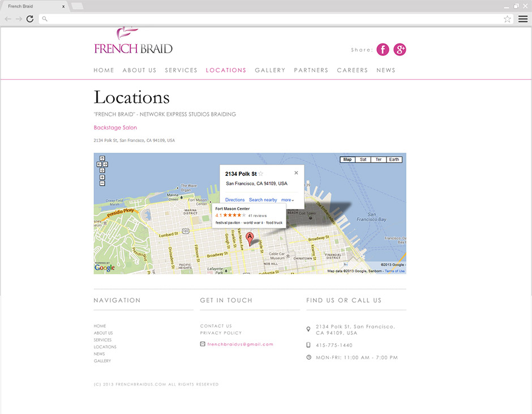Click the footer Gallery link
This screenshot has height=414, width=532.
pyautogui.click(x=102, y=361)
